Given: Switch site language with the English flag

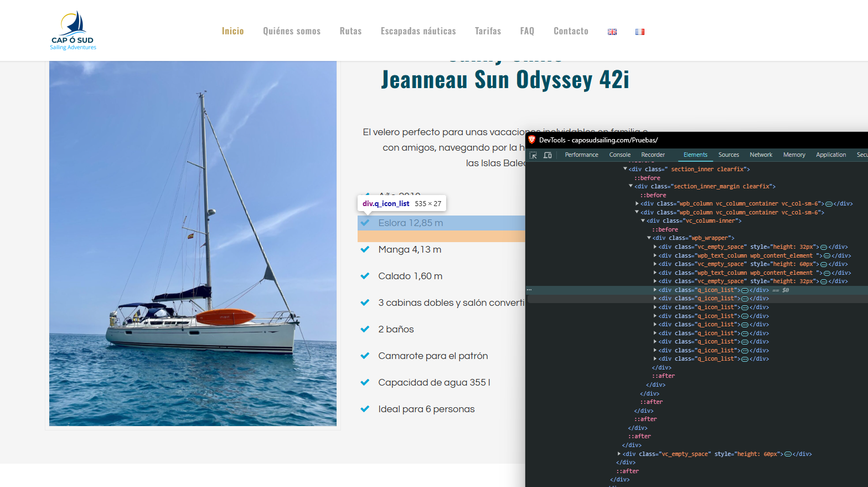Looking at the screenshot, I should point(612,32).
